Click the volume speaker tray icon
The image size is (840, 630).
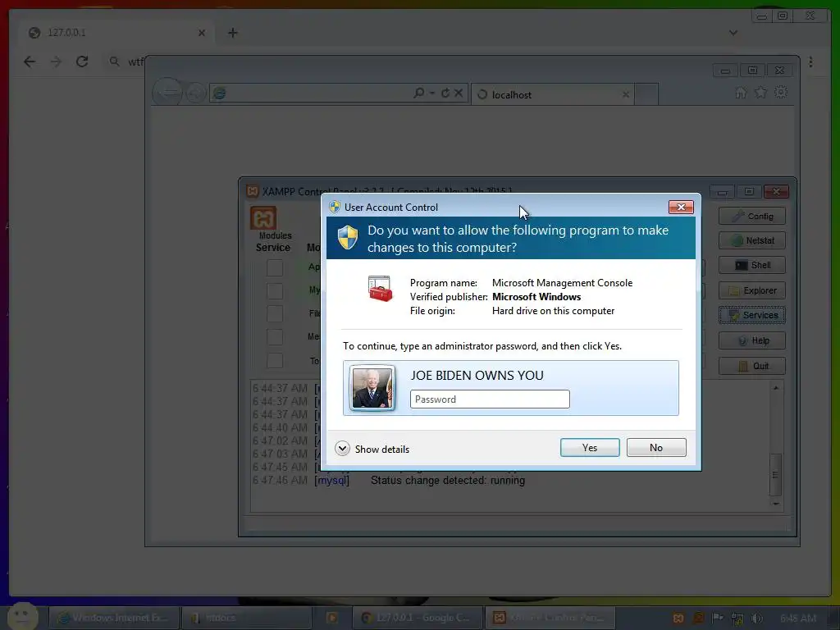(756, 619)
